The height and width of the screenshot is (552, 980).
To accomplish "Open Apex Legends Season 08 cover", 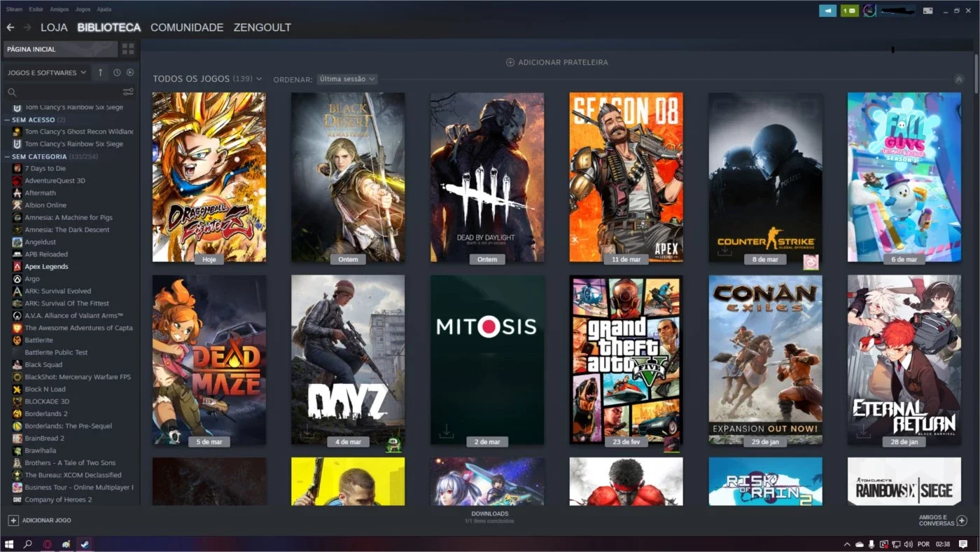I will coord(626,177).
